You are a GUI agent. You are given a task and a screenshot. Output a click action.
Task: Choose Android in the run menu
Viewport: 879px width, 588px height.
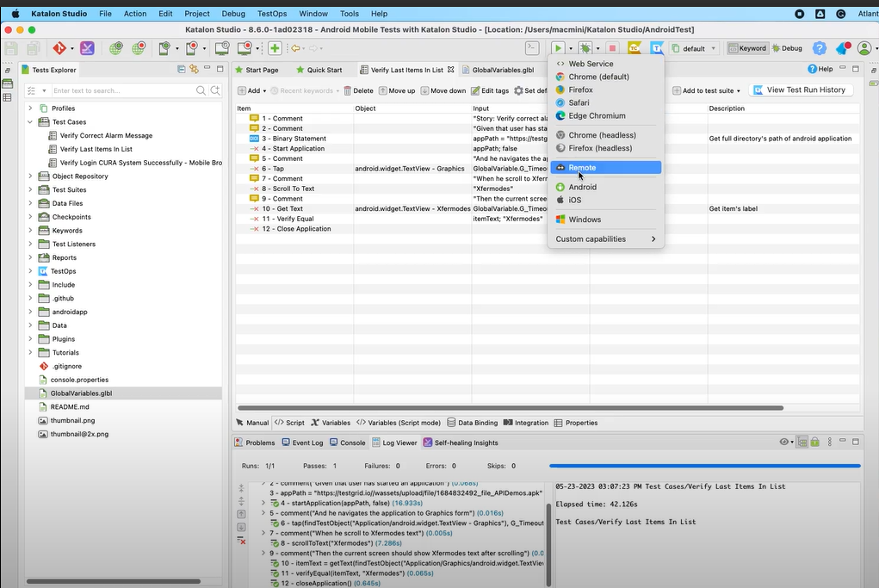[x=605, y=187]
